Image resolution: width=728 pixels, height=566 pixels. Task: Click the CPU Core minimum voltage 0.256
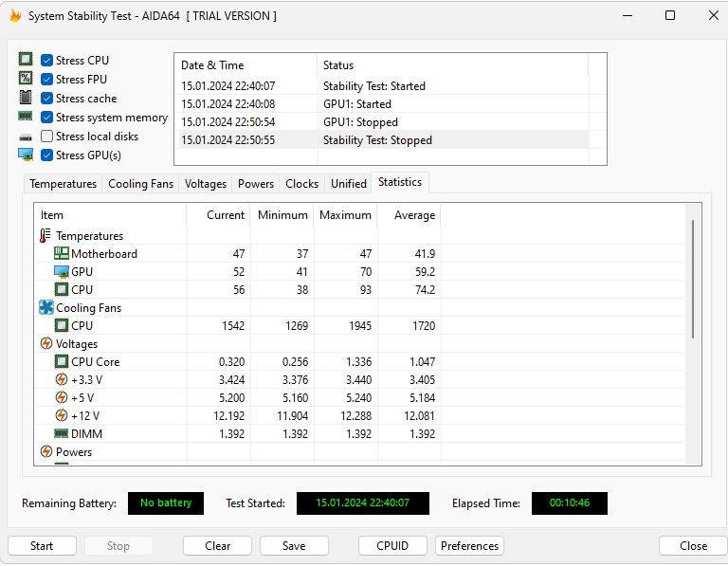click(295, 362)
